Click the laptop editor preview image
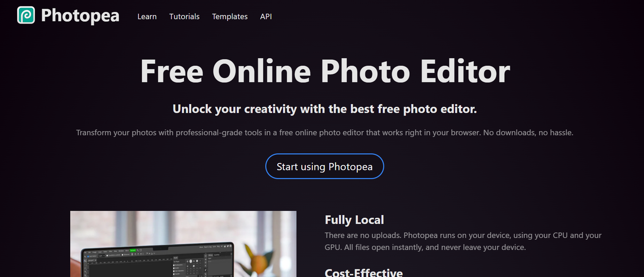The width and height of the screenshot is (644, 277). 183,244
